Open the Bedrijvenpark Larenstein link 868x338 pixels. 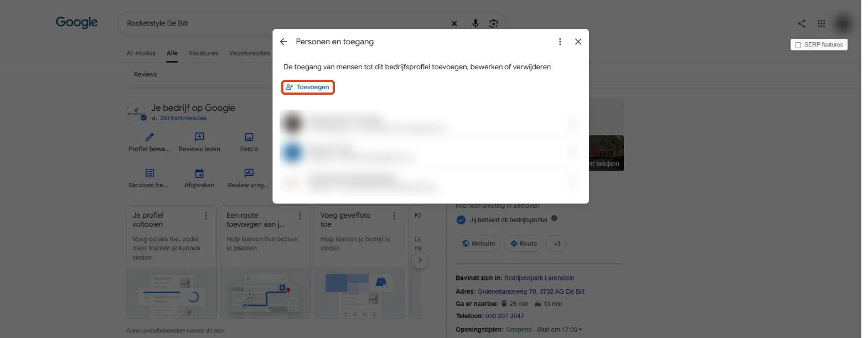point(539,278)
